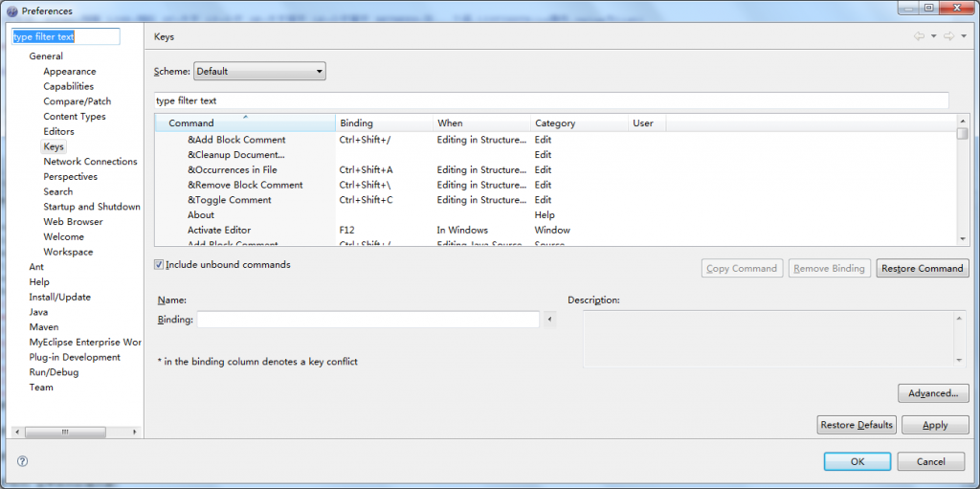Sort by the Command column header
The image size is (980, 489).
pos(245,123)
